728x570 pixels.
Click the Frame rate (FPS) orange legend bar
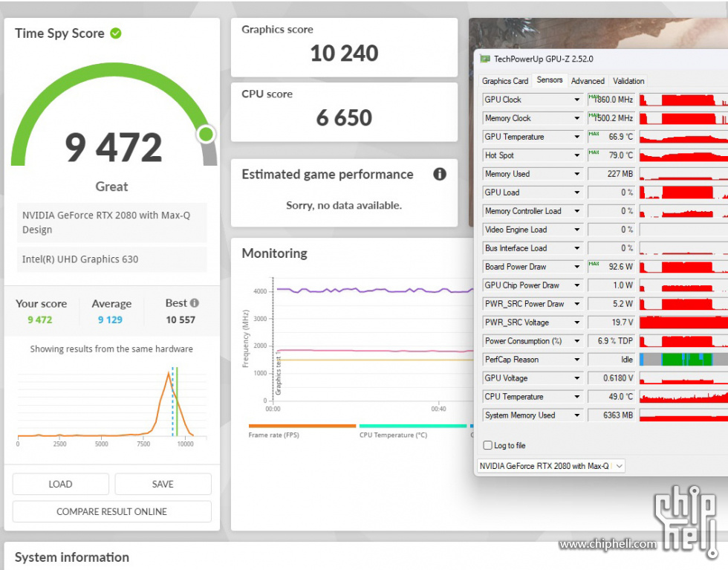tap(302, 426)
